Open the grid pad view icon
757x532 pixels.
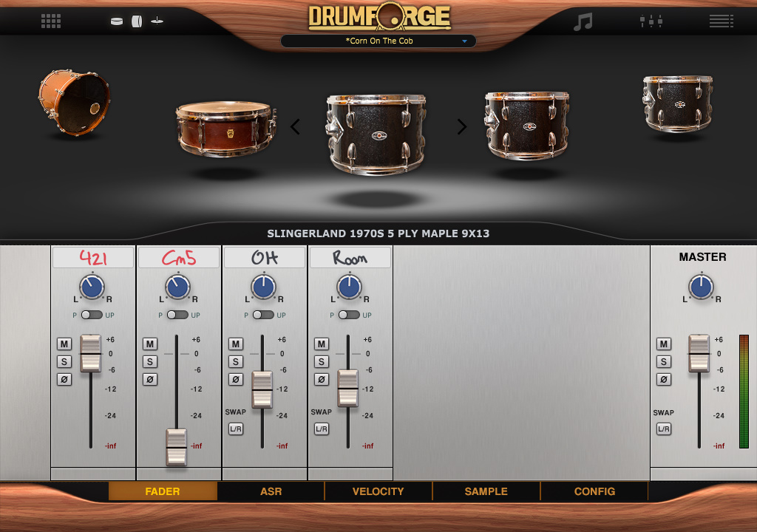(51, 21)
